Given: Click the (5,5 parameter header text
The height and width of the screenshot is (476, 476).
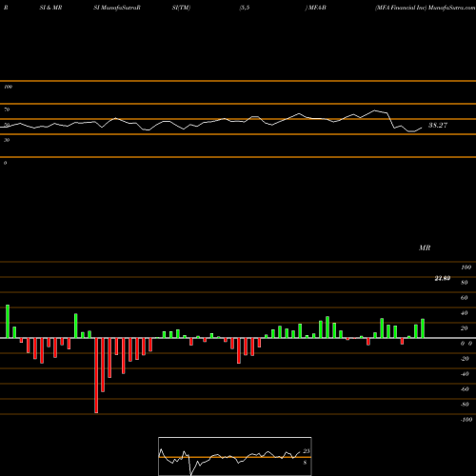Looking at the screenshot, I should click(x=245, y=8).
